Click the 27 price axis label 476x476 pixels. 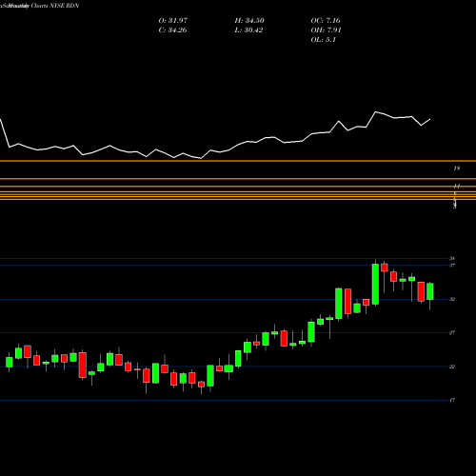[451, 333]
